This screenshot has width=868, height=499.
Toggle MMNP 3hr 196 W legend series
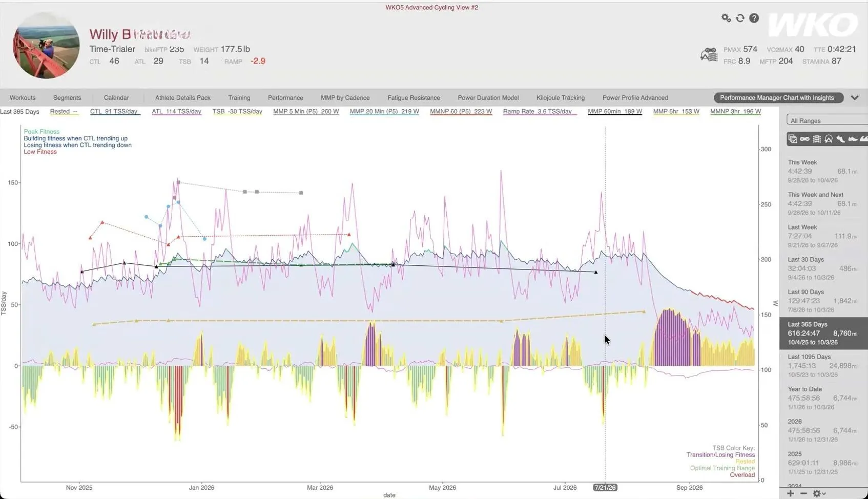[736, 112]
